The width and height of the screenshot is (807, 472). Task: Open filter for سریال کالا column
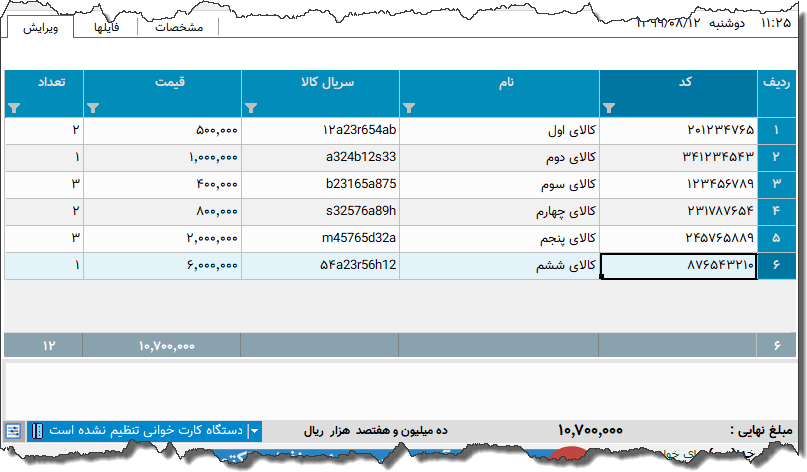click(251, 107)
